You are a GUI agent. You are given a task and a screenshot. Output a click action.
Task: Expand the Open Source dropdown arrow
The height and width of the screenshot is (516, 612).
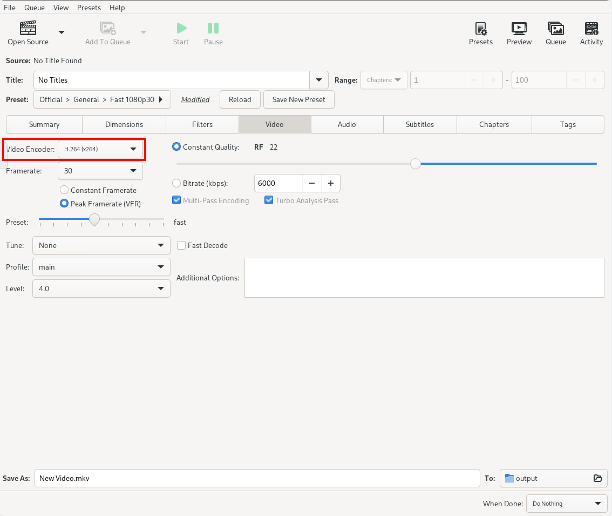61,32
